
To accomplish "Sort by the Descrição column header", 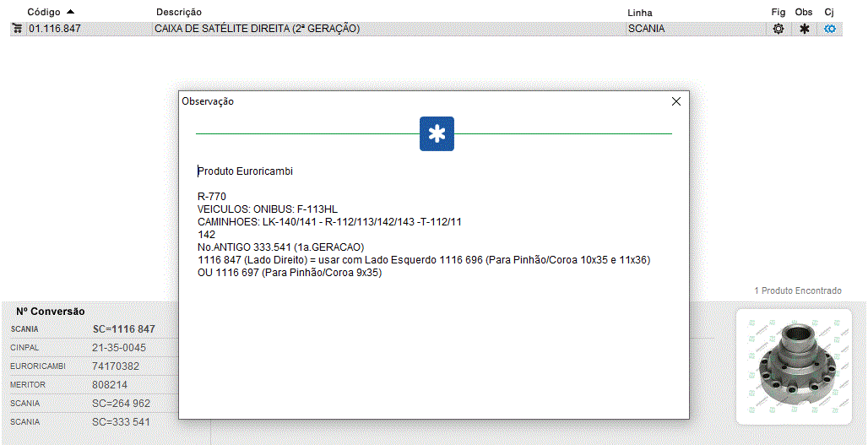I will tap(179, 13).
